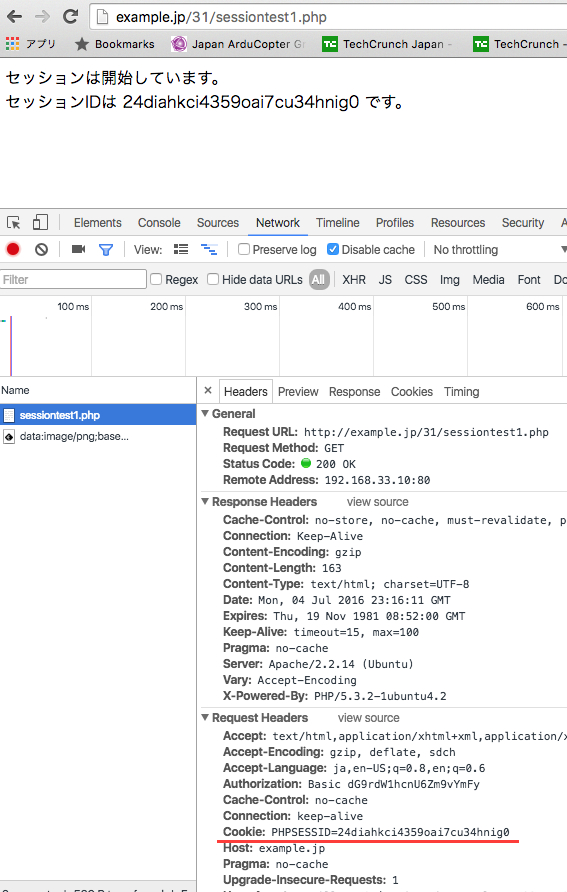Clear the network log icon
The image size is (567, 892).
42,249
